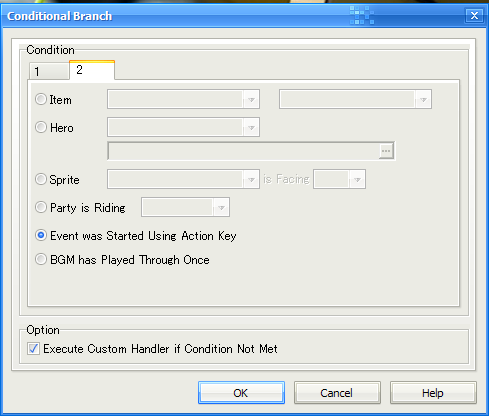Click the Cancel button
The height and width of the screenshot is (416, 489).
pos(337,393)
